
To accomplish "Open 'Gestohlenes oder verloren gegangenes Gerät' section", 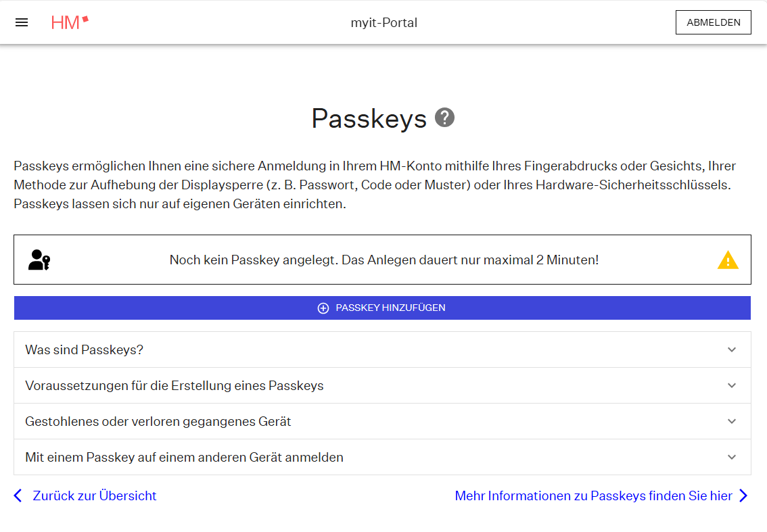I will tap(158, 422).
